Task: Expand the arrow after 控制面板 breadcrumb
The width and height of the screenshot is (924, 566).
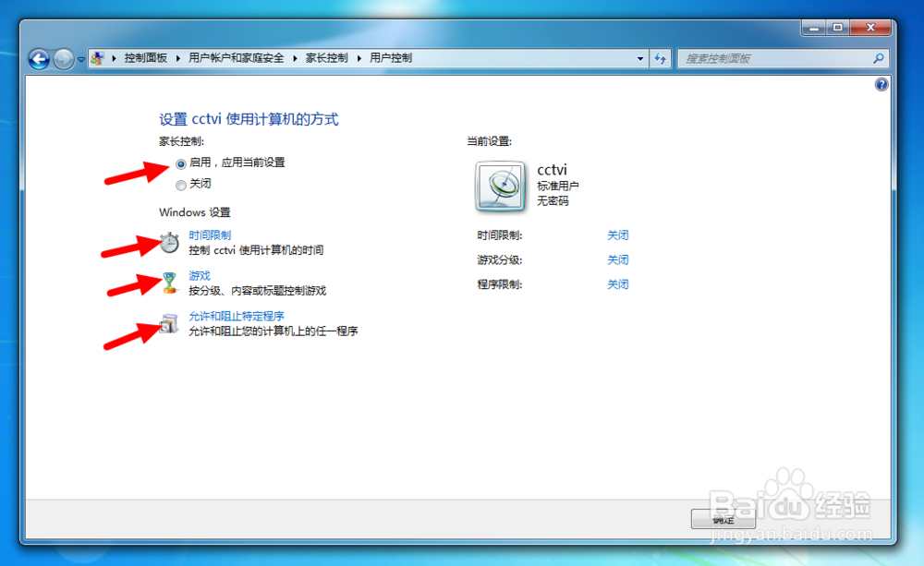Action: 178,58
